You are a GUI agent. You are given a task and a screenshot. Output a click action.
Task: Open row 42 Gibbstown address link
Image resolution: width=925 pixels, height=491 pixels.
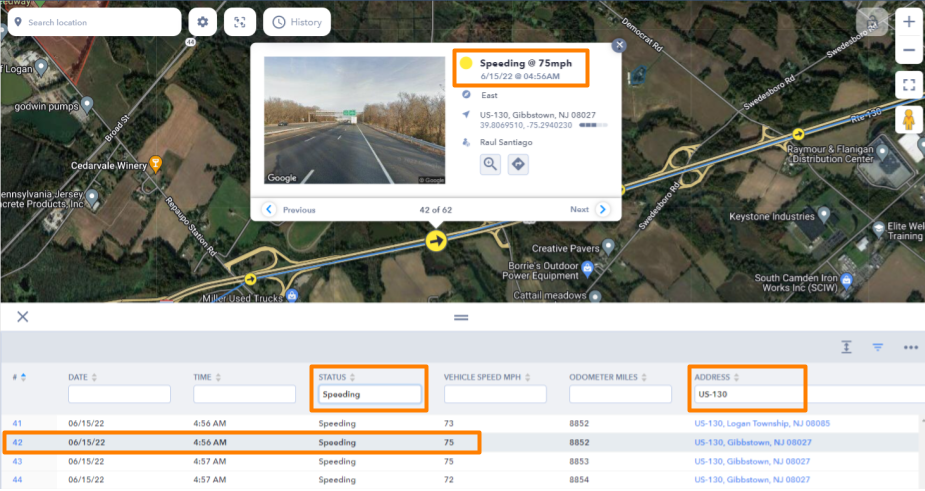(x=753, y=442)
